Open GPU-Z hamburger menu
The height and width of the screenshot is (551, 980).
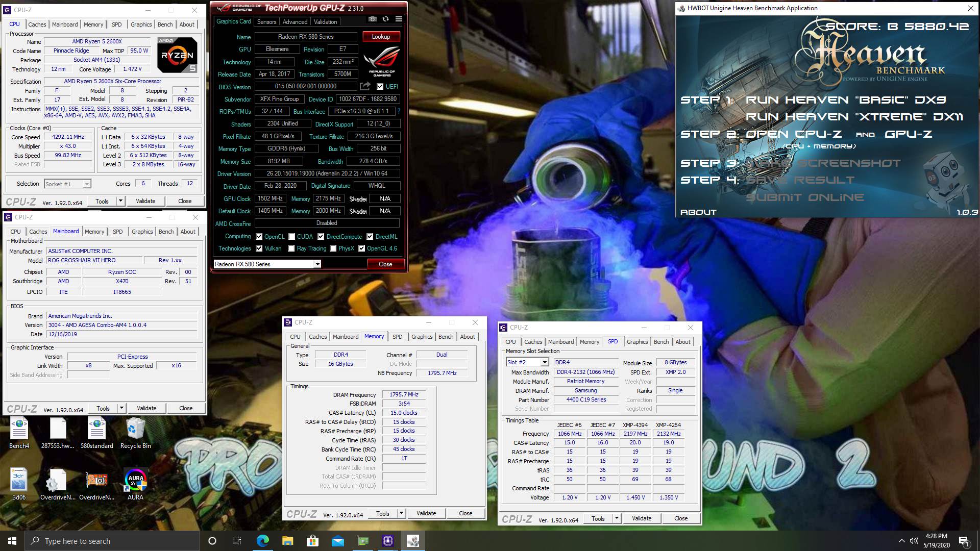pyautogui.click(x=399, y=19)
